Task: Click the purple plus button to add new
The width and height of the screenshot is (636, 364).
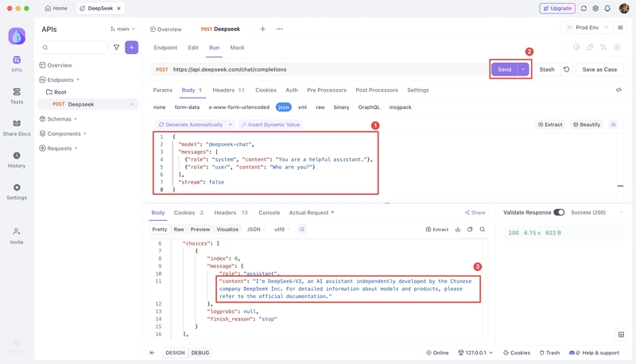Action: click(x=131, y=48)
